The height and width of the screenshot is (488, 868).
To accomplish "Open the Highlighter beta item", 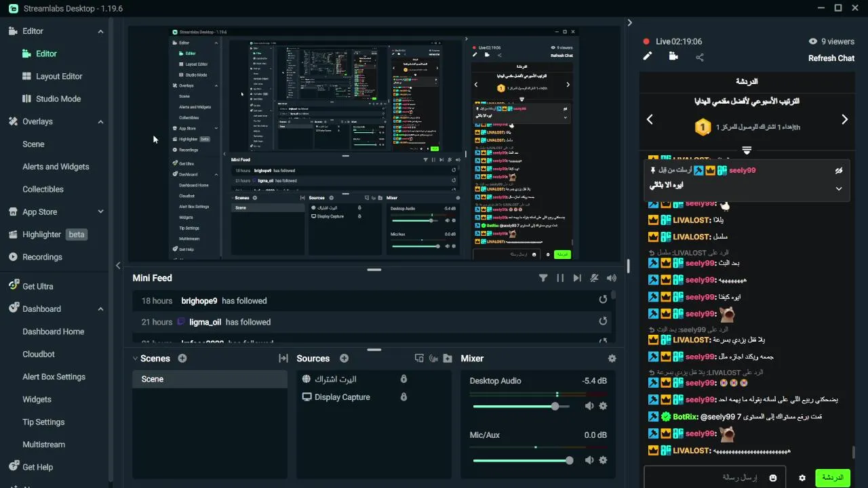I will [47, 235].
